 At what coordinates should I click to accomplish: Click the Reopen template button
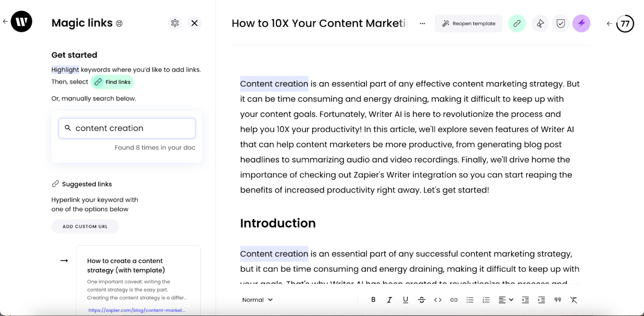pyautogui.click(x=468, y=23)
